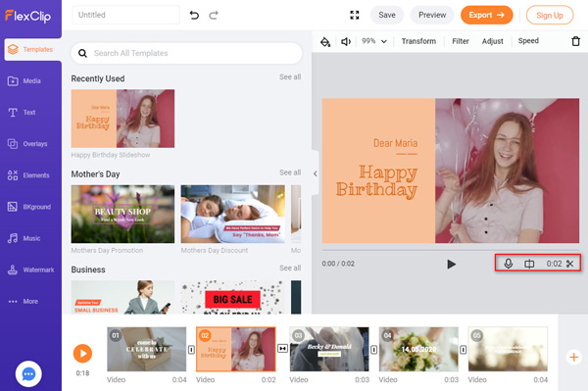See all Mother's Day templates
Viewport: 588px width, 391px height.
(290, 172)
